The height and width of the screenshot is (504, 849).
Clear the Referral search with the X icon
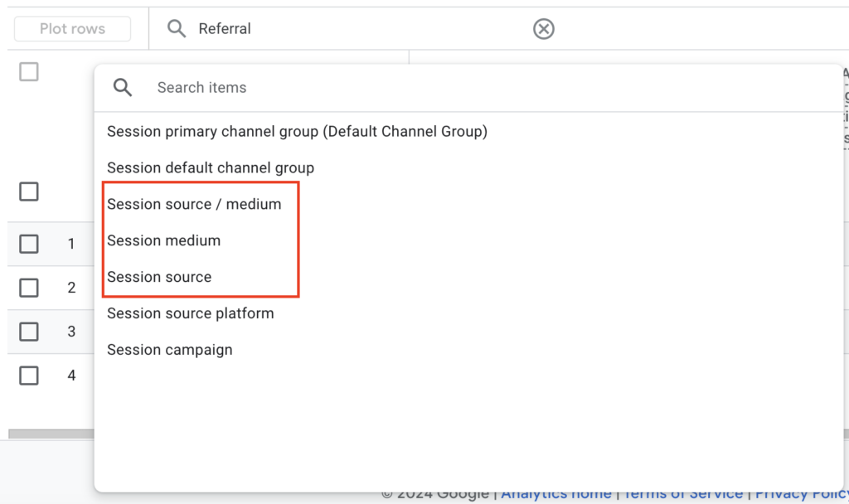tap(544, 29)
